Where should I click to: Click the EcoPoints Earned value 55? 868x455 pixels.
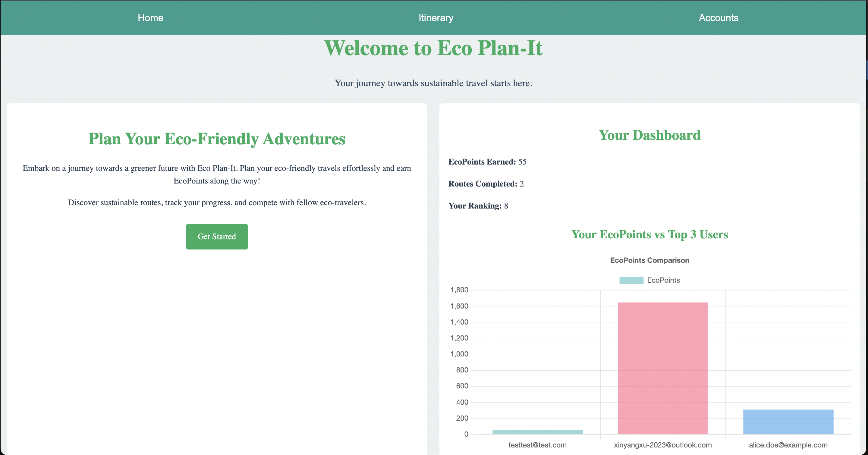click(x=522, y=162)
